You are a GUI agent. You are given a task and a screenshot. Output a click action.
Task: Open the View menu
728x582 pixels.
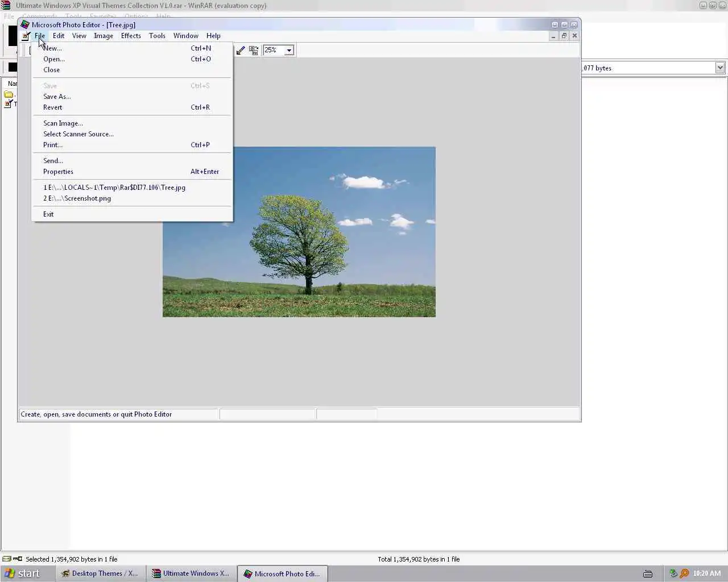[79, 36]
